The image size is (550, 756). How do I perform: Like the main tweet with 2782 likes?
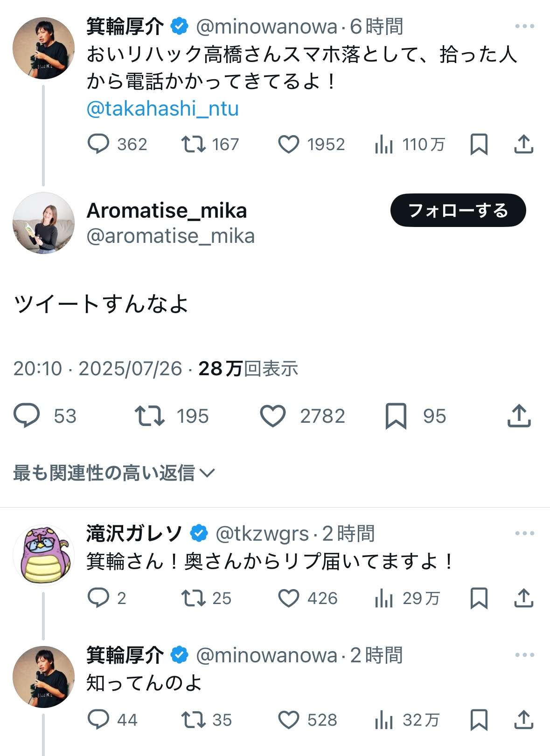pos(272,415)
